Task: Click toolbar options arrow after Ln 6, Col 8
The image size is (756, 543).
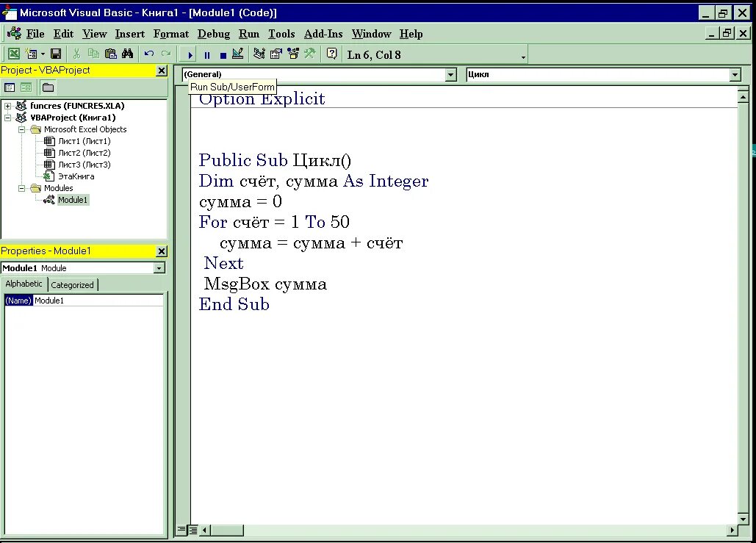Action: coord(523,57)
